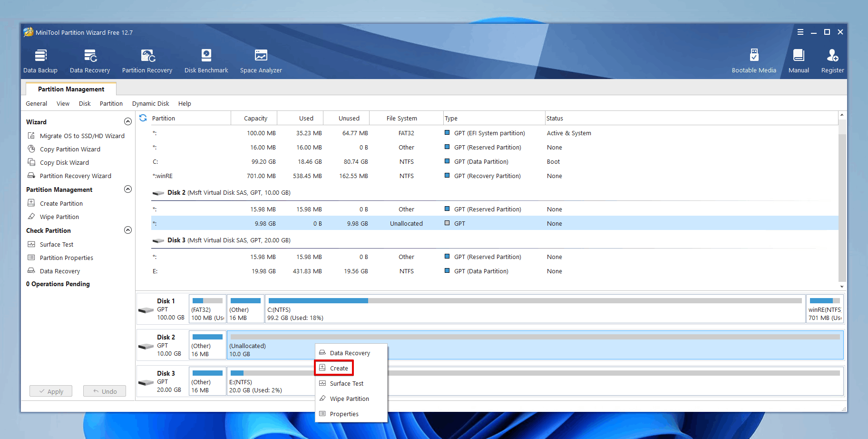Choose Surface Test in the context menu
The image size is (868, 439).
(x=351, y=383)
